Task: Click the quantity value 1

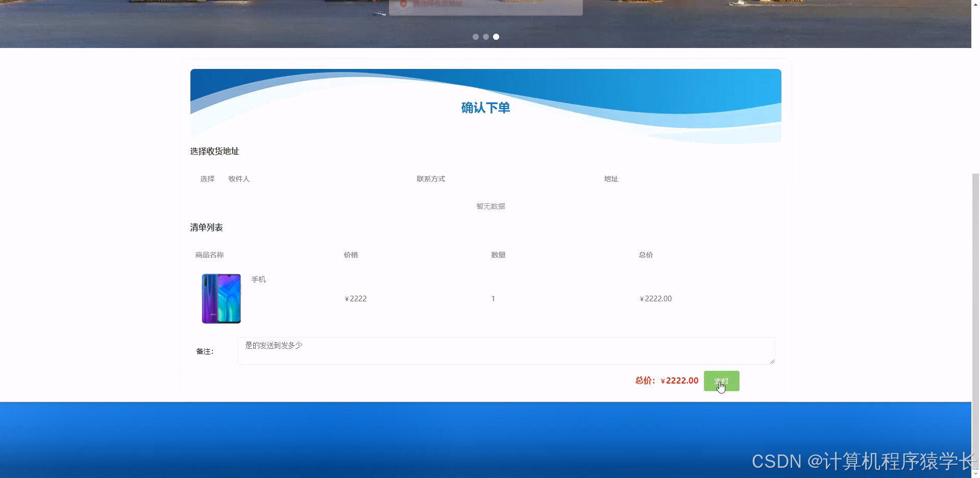Action: (493, 299)
